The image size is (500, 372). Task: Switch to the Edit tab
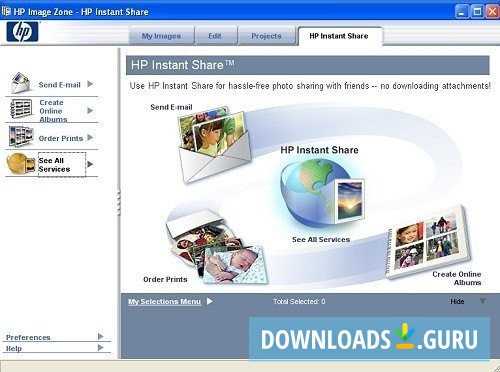(x=215, y=36)
